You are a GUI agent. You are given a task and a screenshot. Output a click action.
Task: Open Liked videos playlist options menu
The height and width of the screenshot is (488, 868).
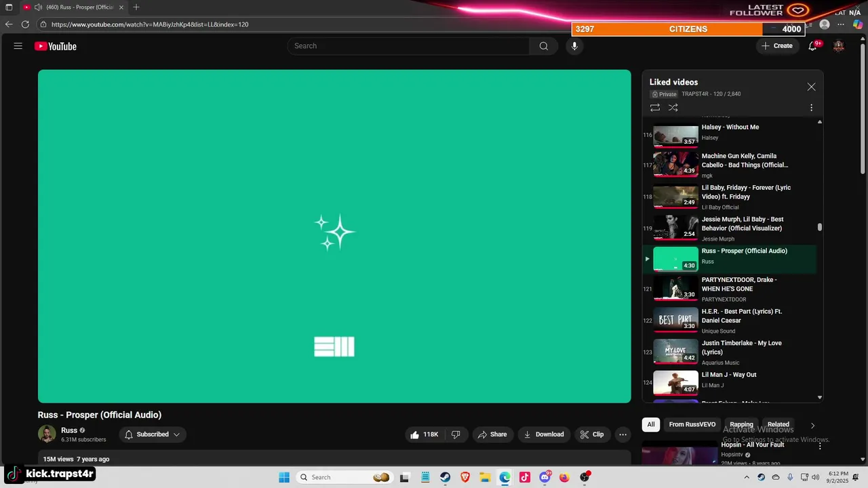[811, 108]
